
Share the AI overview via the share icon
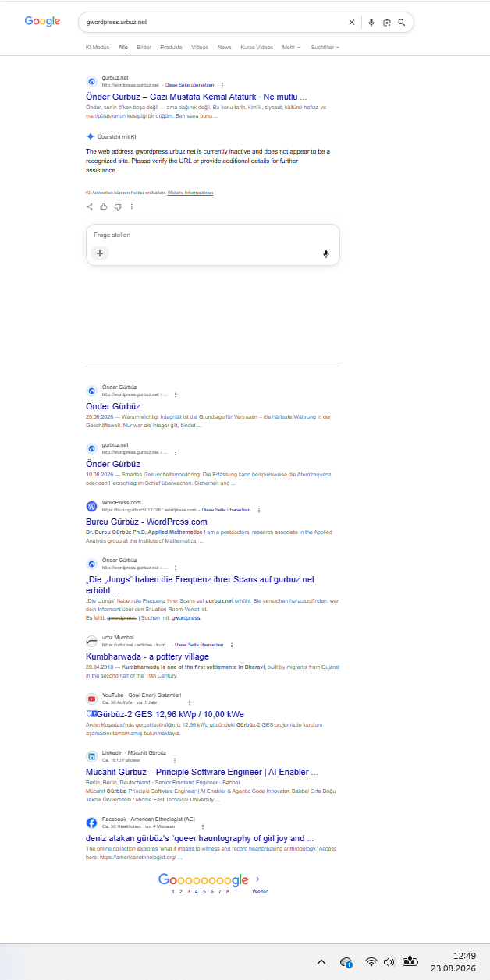tap(90, 207)
